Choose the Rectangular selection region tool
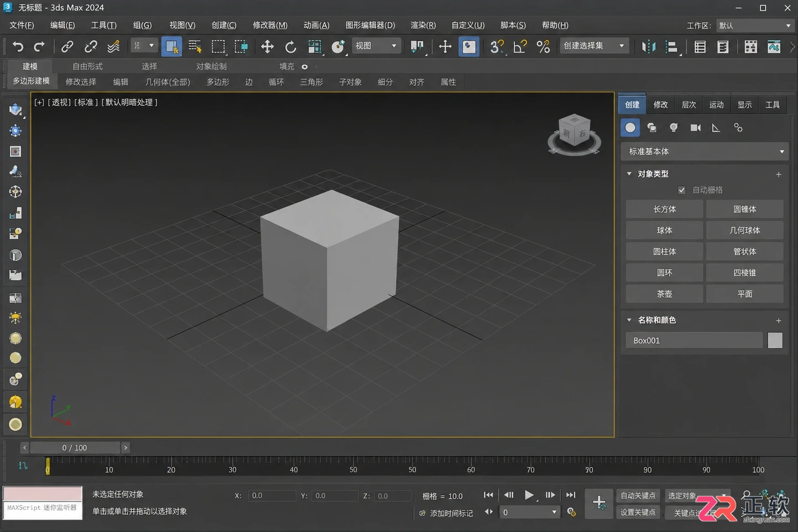This screenshot has height=532, width=798. pos(218,47)
